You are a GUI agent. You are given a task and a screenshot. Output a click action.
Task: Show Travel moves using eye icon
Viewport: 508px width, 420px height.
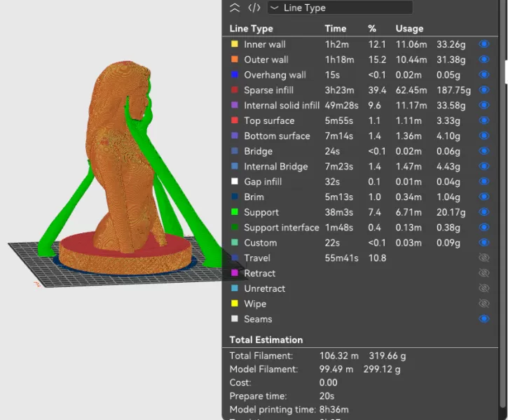pos(483,258)
